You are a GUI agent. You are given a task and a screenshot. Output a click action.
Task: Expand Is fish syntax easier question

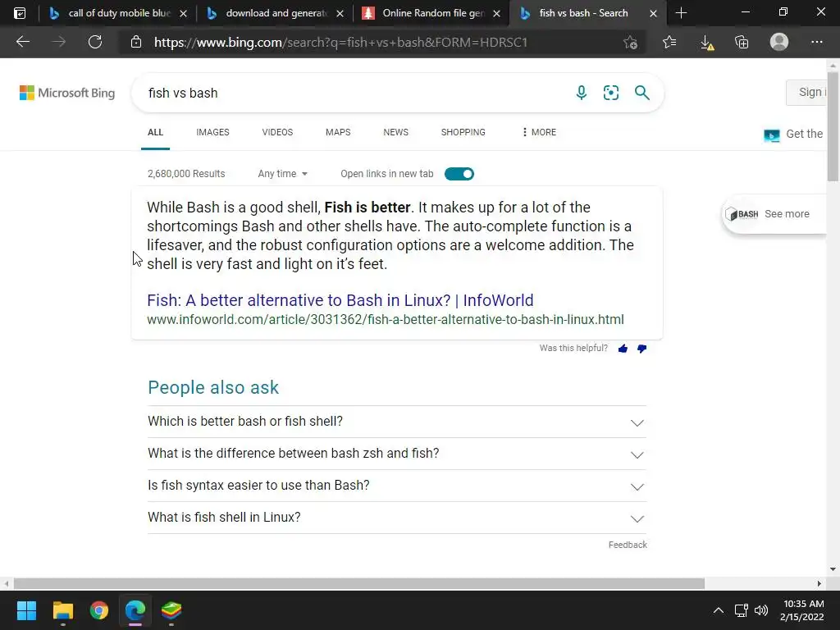(397, 486)
